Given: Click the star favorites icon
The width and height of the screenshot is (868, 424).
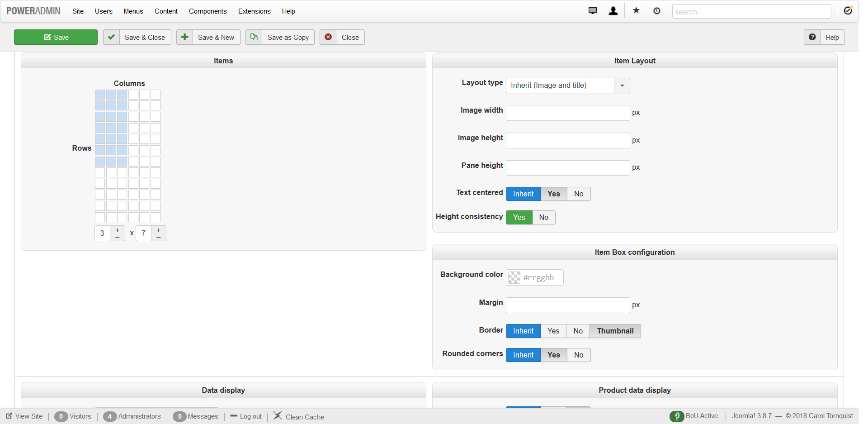Looking at the screenshot, I should pos(636,11).
